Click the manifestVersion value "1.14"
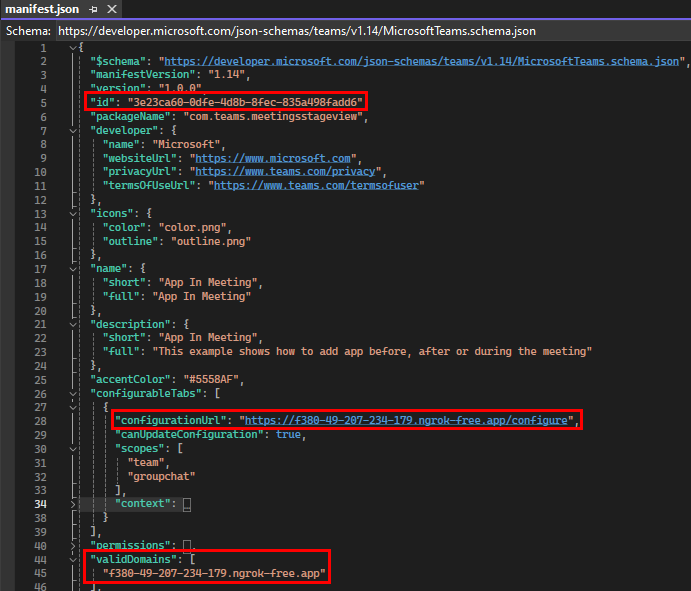691x591 pixels. (227, 74)
